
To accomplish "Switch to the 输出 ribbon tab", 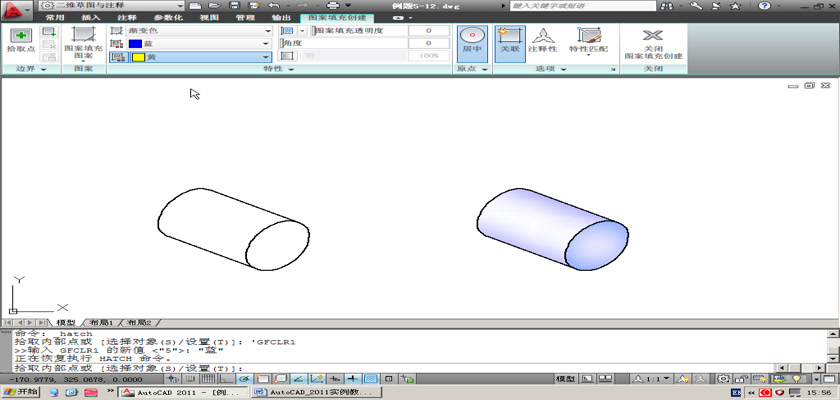I will 282,17.
